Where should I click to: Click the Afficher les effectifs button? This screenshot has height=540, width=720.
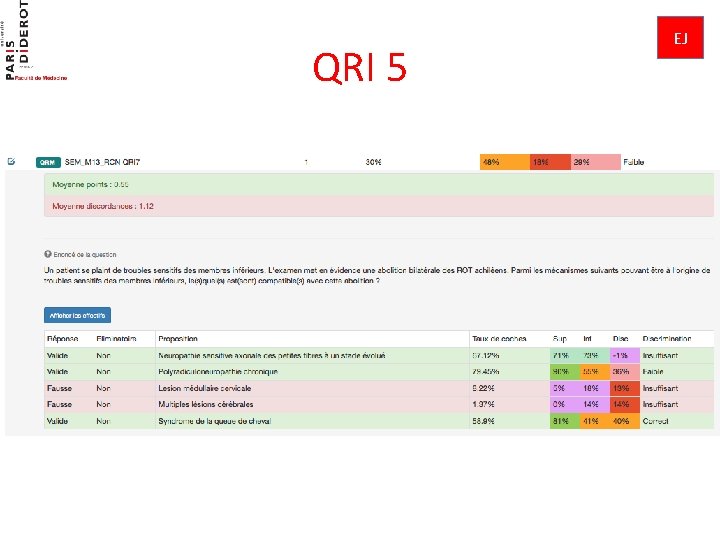pyautogui.click(x=78, y=315)
